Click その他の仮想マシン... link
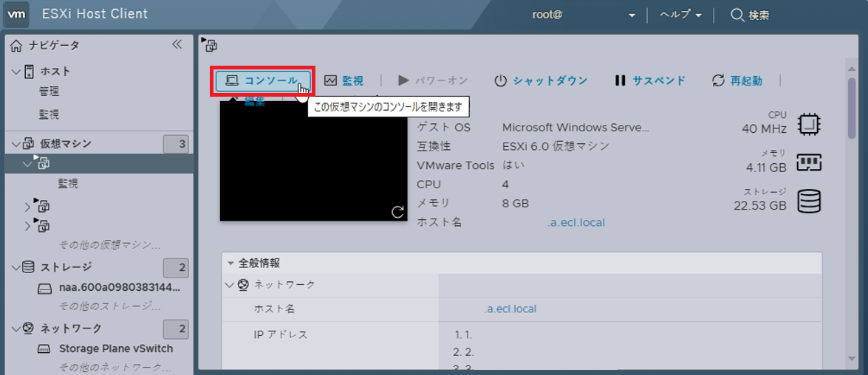The image size is (868, 375). [x=109, y=244]
